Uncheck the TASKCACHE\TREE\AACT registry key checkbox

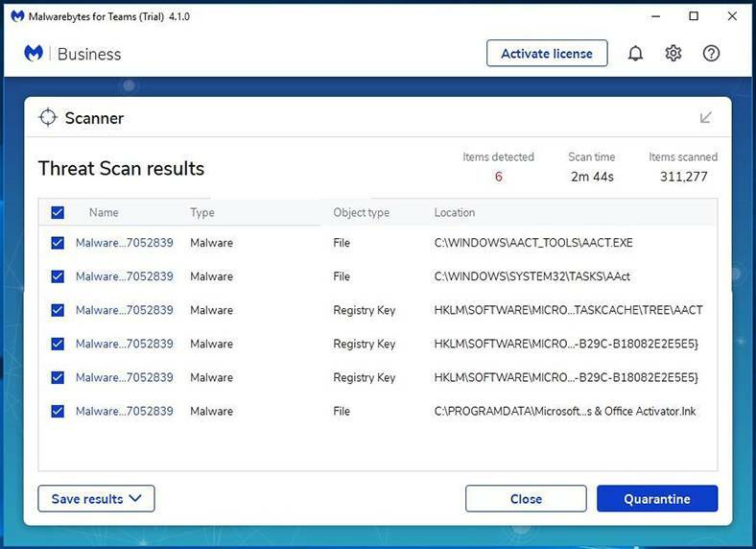(58, 310)
